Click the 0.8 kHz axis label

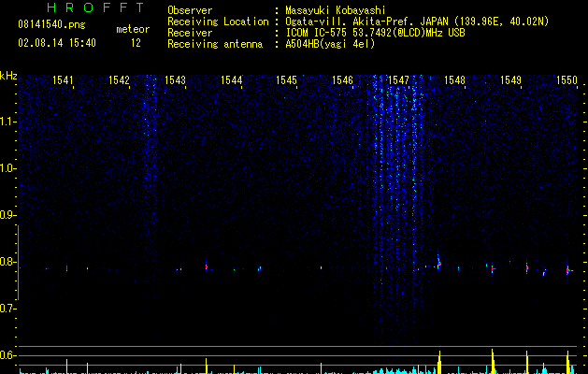coord(7,262)
